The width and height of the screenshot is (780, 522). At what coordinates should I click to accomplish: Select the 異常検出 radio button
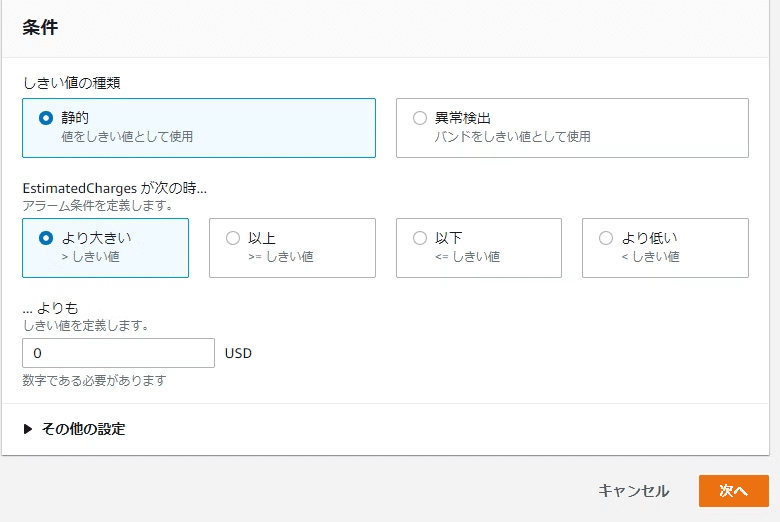(420, 118)
